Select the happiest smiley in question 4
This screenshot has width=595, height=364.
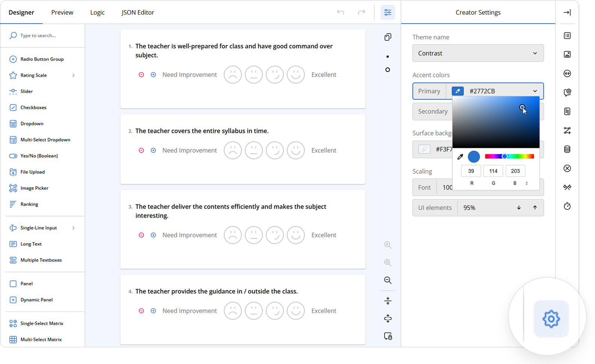[x=296, y=311]
